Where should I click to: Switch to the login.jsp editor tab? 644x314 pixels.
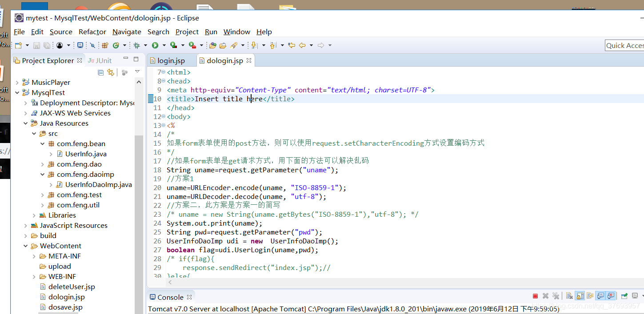click(171, 60)
